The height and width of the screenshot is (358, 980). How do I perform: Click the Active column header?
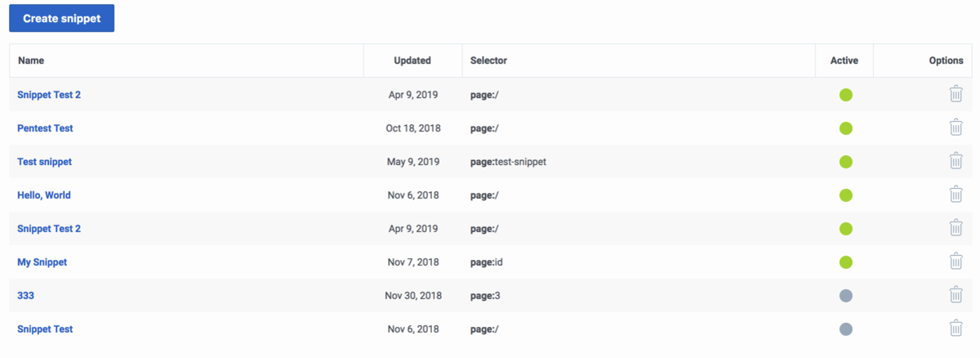(844, 60)
